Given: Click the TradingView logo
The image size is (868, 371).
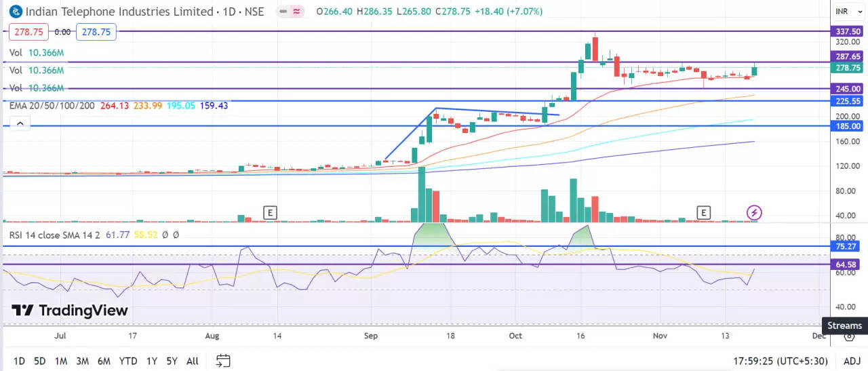Looking at the screenshot, I should 70,311.
